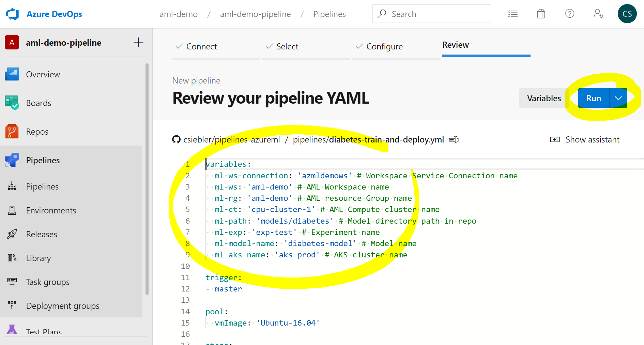Open the marketplace shopping bag icon
Image resolution: width=644 pixels, height=345 pixels.
[541, 14]
